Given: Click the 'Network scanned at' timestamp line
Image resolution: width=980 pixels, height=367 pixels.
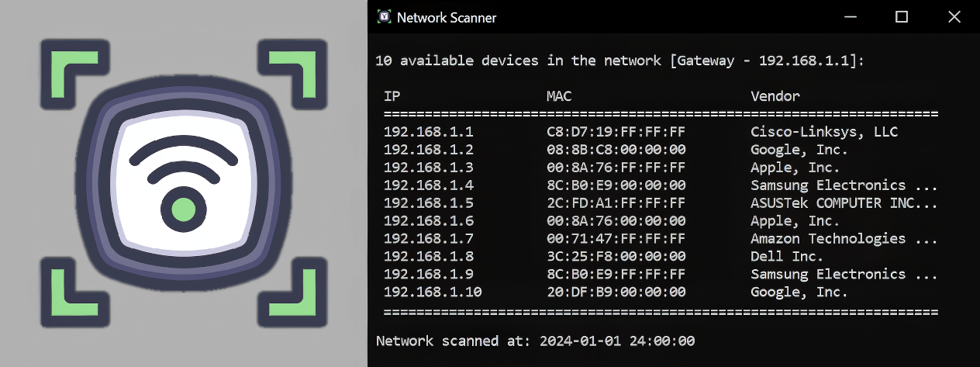Looking at the screenshot, I should click(x=535, y=341).
